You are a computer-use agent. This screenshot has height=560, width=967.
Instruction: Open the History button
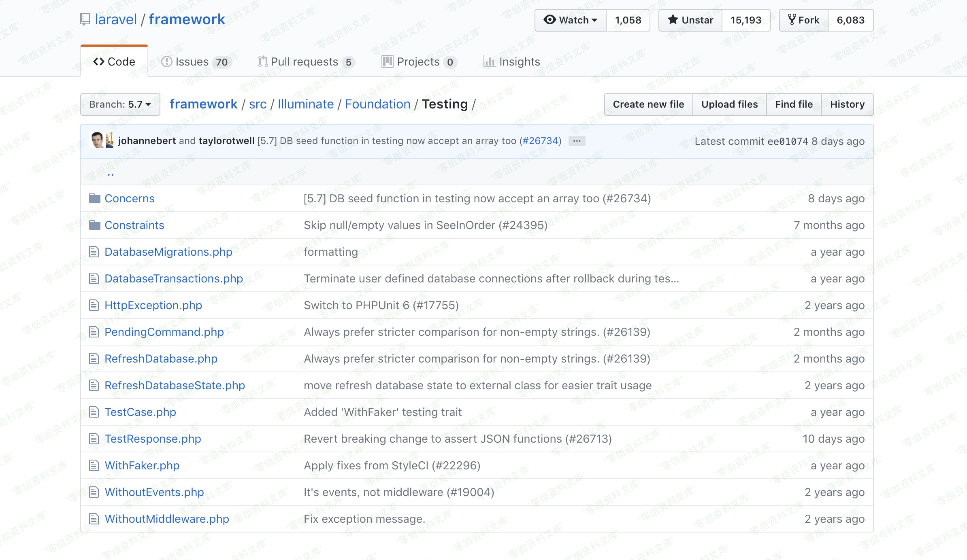(x=847, y=104)
